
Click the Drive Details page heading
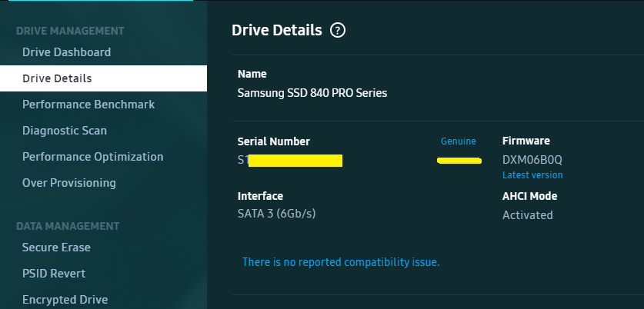coord(276,31)
